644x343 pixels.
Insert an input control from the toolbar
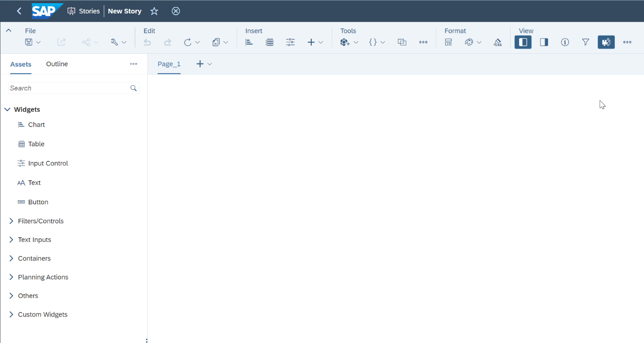pyautogui.click(x=290, y=42)
